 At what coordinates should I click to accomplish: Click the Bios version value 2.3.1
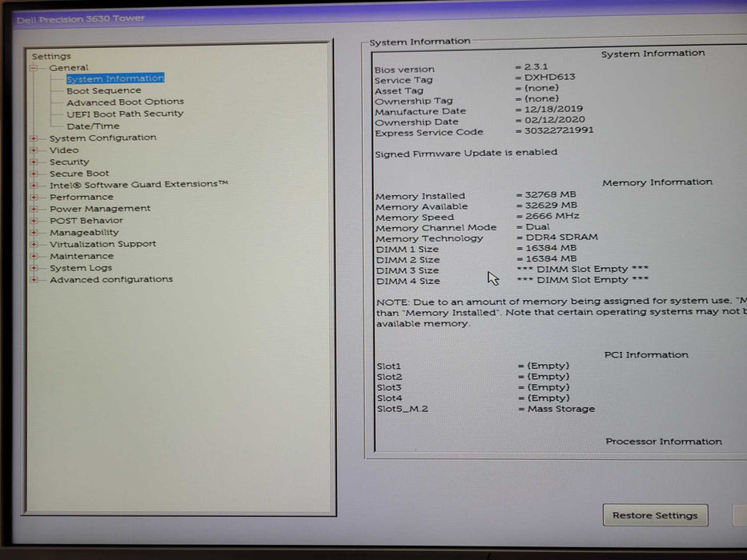click(x=536, y=66)
